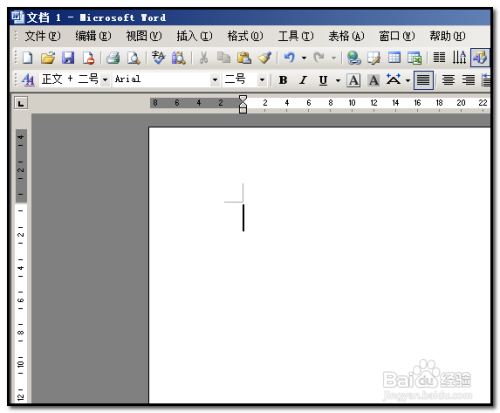
Task: Open the 帮助(H) menu
Action: tap(447, 36)
